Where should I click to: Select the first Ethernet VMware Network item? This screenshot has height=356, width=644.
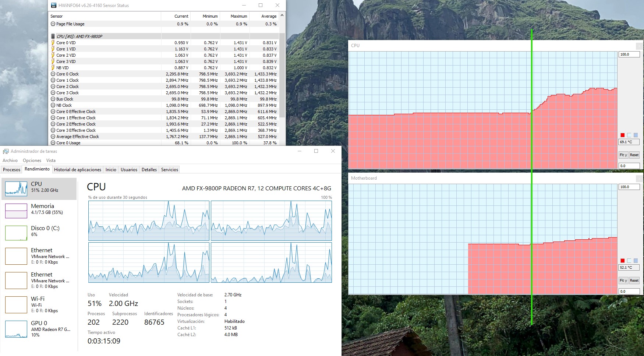39,256
